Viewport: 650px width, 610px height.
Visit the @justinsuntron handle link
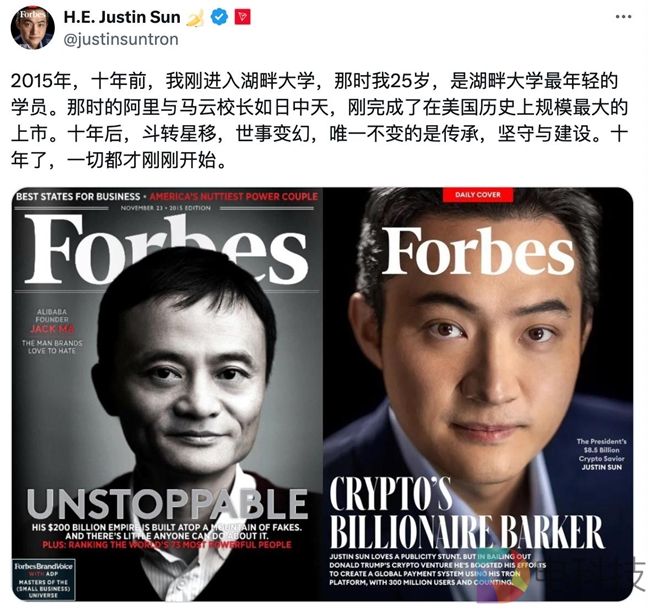121,39
